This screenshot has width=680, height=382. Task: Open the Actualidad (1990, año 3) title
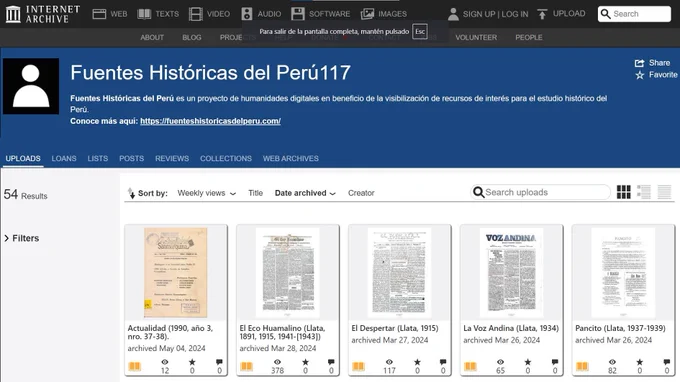(x=170, y=332)
